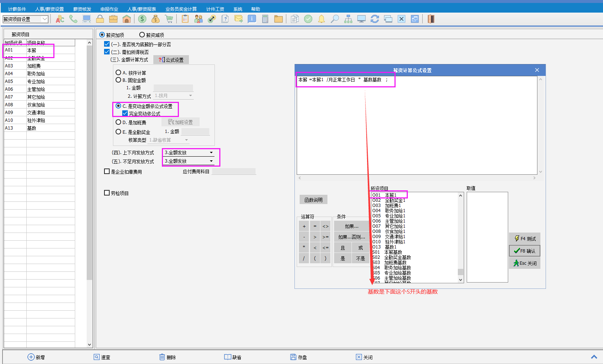
Task: Open the 计薪条件 menu
Action: 17,9
